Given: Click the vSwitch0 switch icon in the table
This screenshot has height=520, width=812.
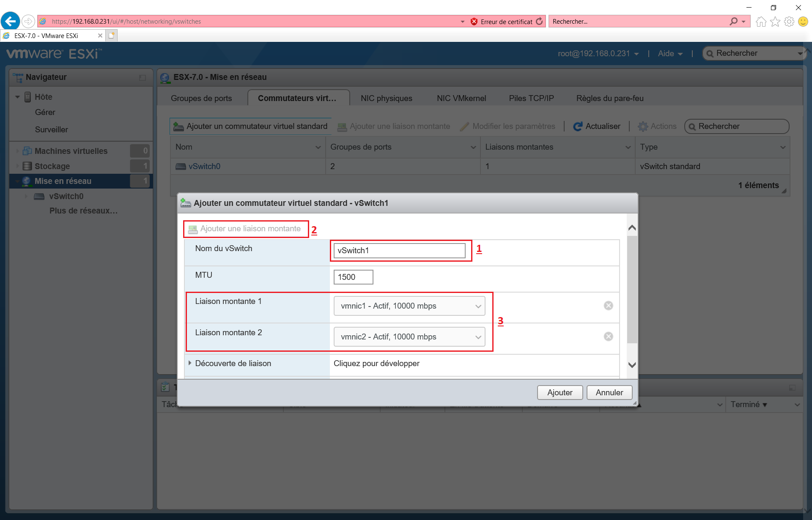Looking at the screenshot, I should click(x=181, y=166).
